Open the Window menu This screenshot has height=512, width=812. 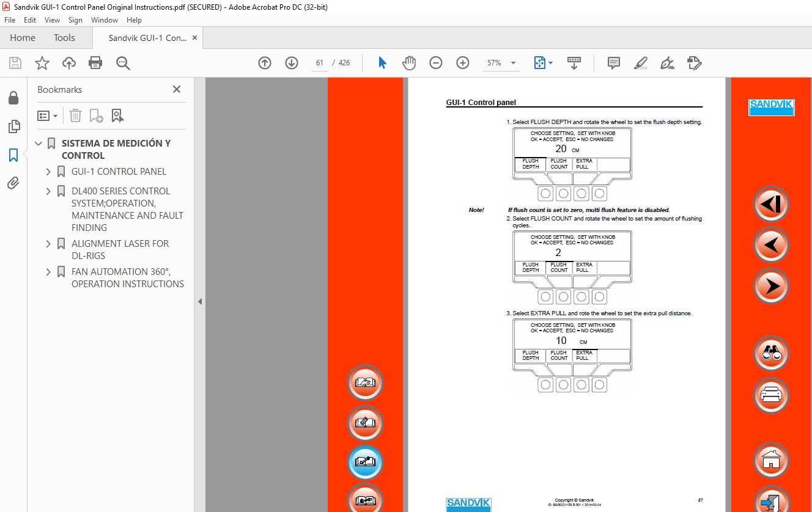[x=105, y=20]
